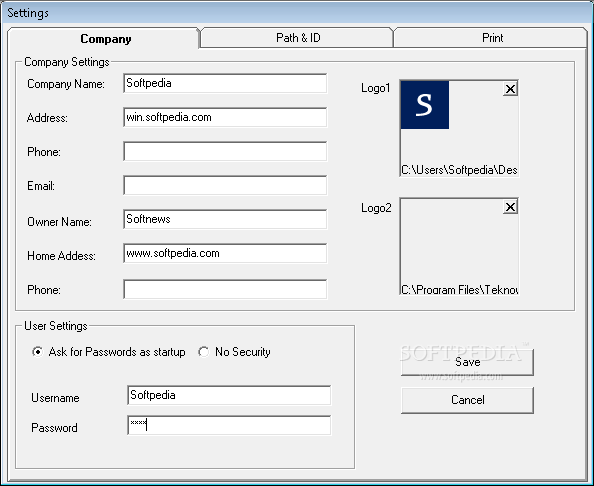Screen dimensions: 594x486
Task: Click the Logo2 label
Action: pyautogui.click(x=376, y=208)
